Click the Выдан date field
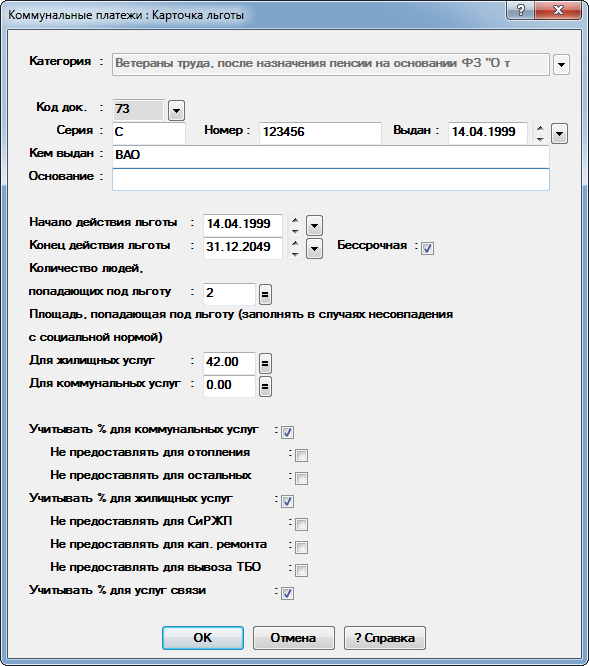589x666 pixels. point(488,133)
